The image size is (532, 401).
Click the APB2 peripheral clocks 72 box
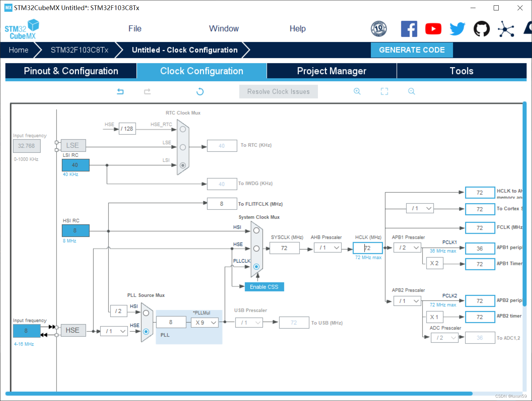[480, 301]
